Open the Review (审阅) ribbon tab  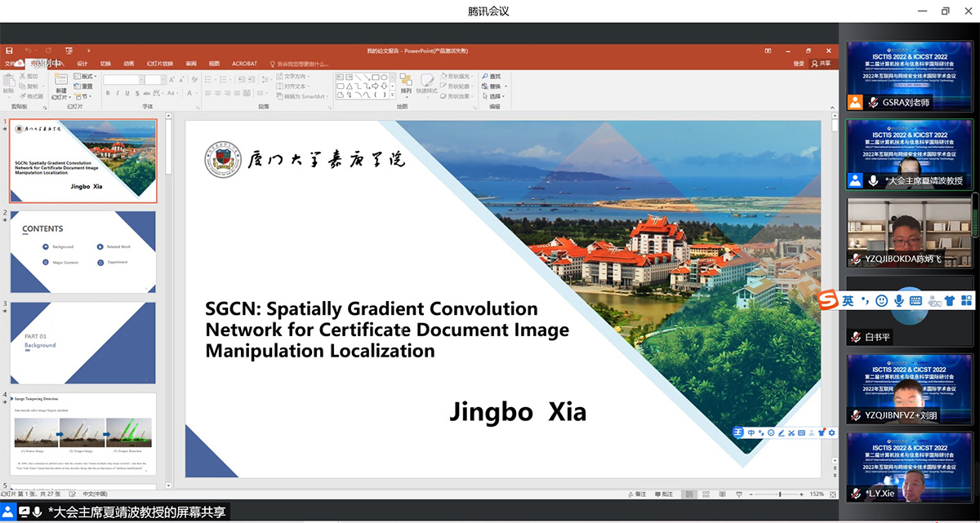191,64
